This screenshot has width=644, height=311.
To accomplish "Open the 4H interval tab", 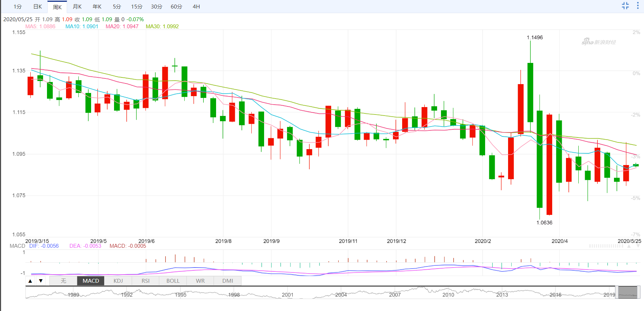I will point(196,7).
